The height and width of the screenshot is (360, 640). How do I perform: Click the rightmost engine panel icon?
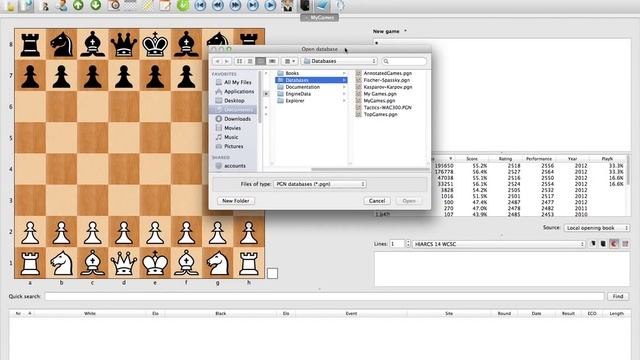[x=625, y=244]
